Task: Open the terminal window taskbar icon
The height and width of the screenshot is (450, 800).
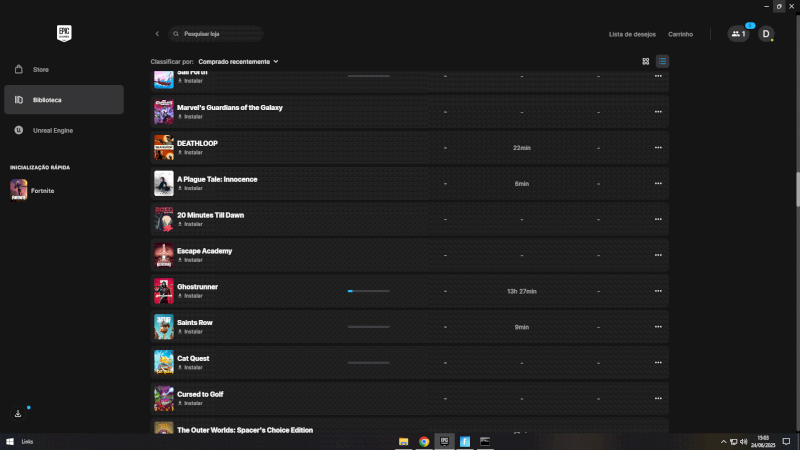Action: (485, 442)
